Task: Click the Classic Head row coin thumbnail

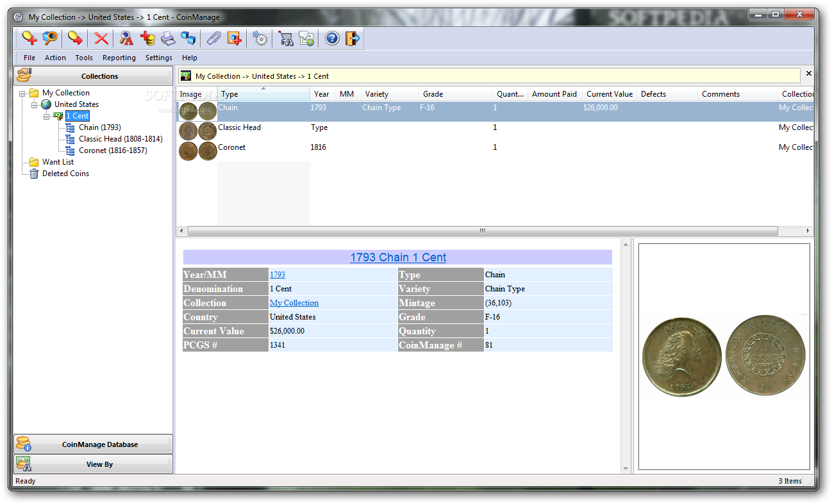Action: [198, 131]
